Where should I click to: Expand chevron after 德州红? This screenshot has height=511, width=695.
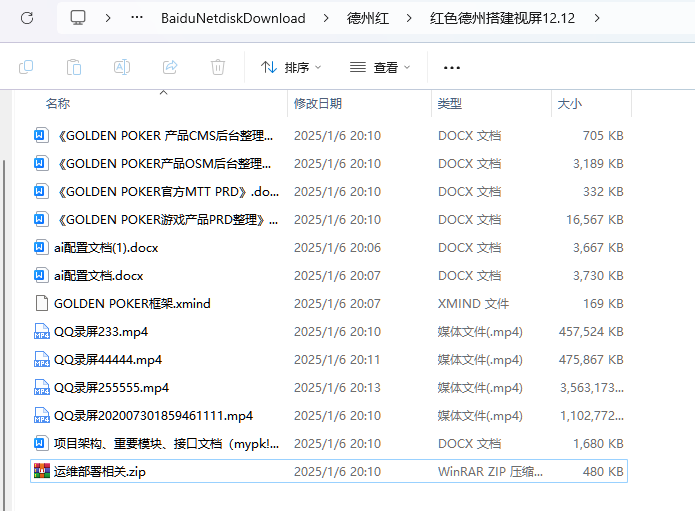tap(409, 18)
